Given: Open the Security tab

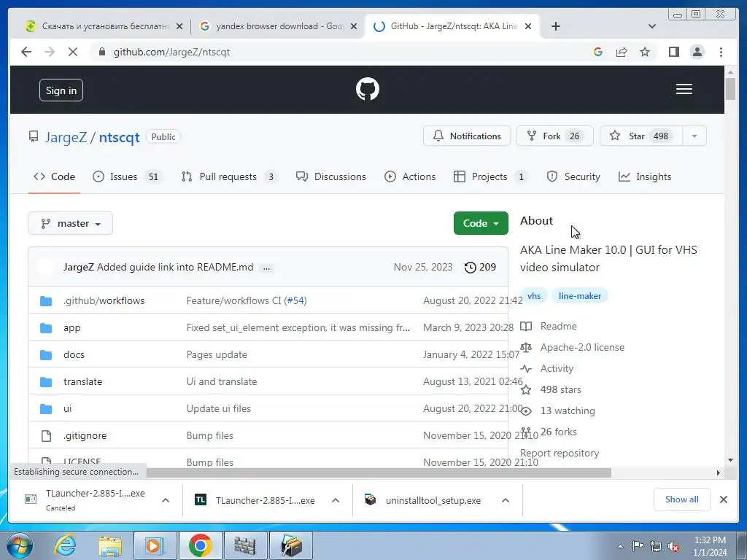Looking at the screenshot, I should (x=573, y=176).
